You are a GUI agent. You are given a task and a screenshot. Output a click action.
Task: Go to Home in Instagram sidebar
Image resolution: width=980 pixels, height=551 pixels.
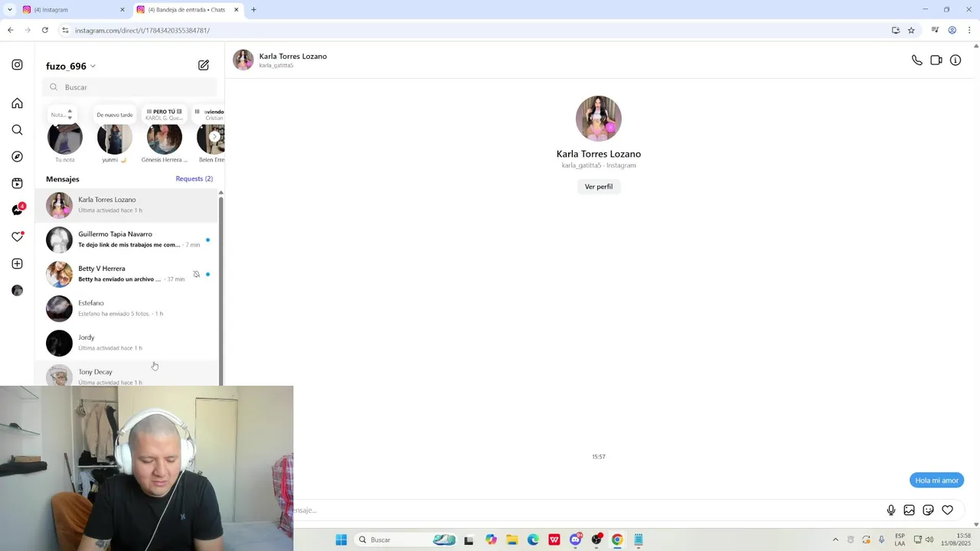(17, 103)
